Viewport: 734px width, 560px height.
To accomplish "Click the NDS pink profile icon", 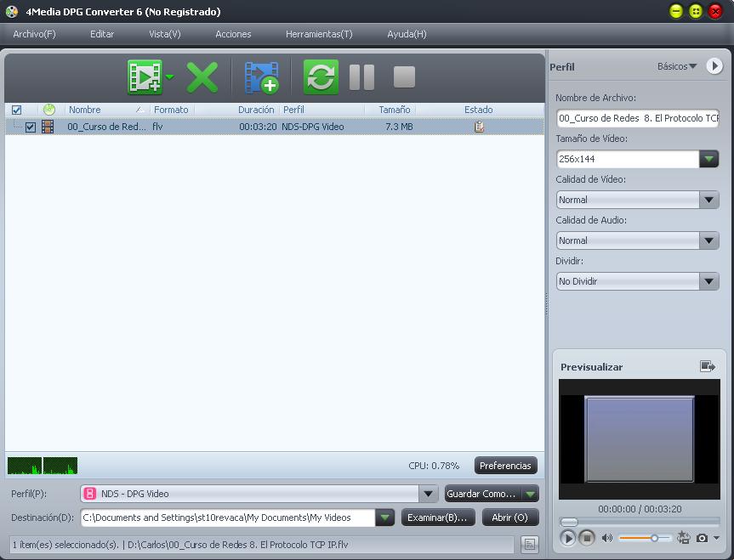I will (x=90, y=494).
